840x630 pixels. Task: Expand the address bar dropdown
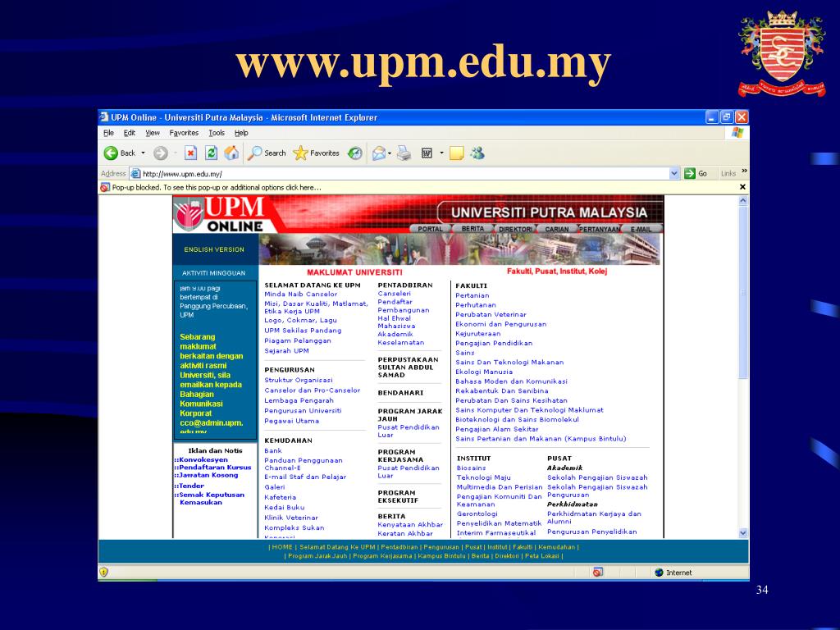pos(674,173)
